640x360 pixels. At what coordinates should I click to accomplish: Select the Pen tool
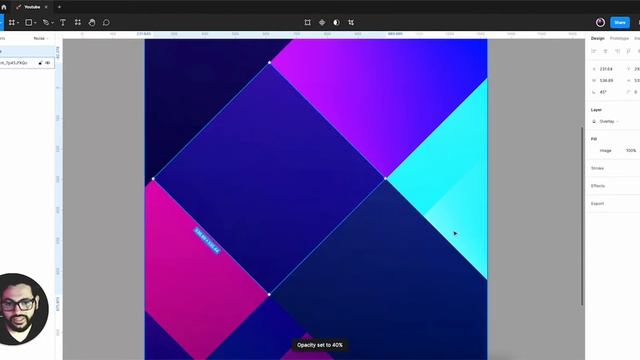click(46, 22)
